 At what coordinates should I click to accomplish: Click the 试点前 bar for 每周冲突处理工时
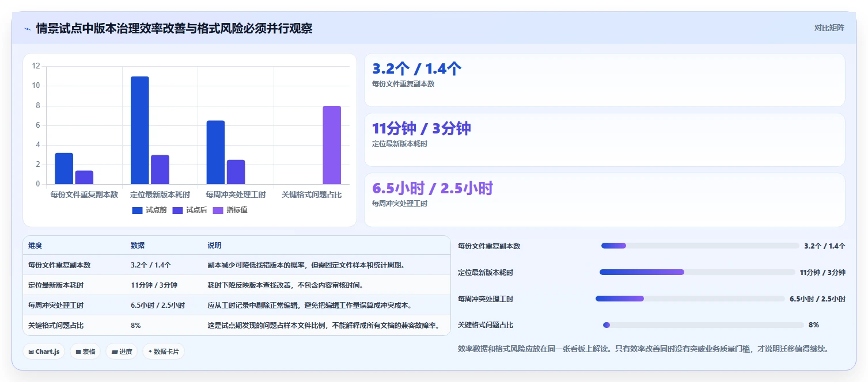point(215,152)
